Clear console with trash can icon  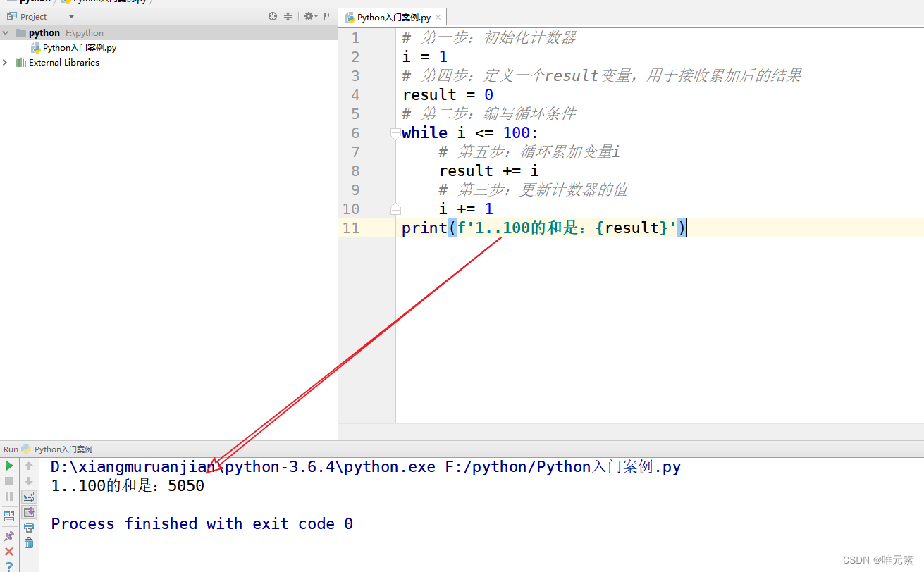pyautogui.click(x=29, y=543)
